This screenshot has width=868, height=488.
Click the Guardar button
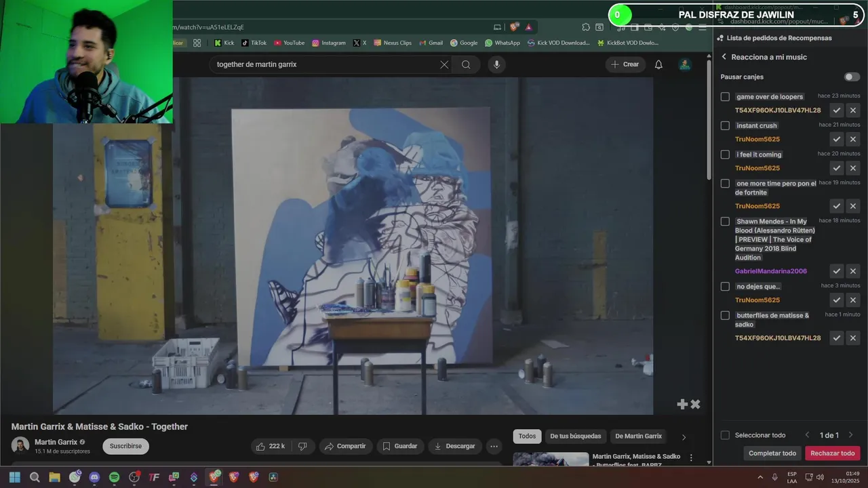coord(400,446)
